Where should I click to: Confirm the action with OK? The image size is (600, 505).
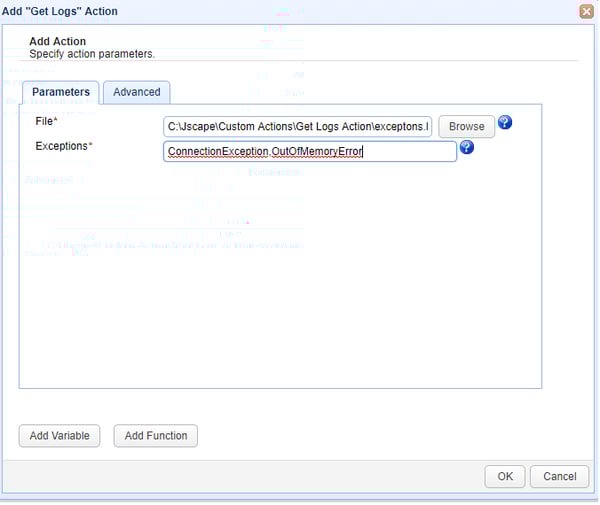point(505,476)
